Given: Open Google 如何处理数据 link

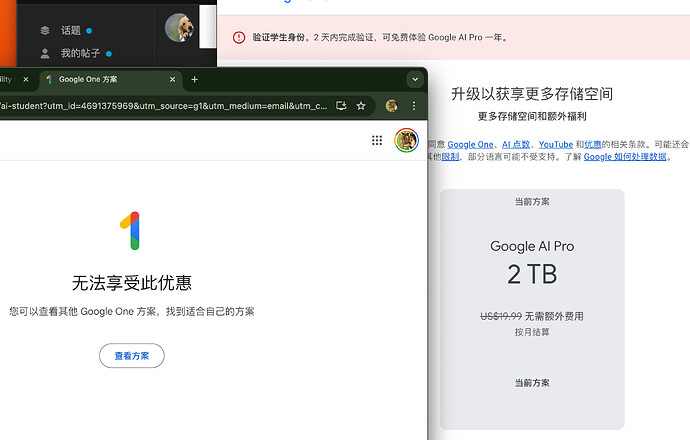Looking at the screenshot, I should point(625,157).
